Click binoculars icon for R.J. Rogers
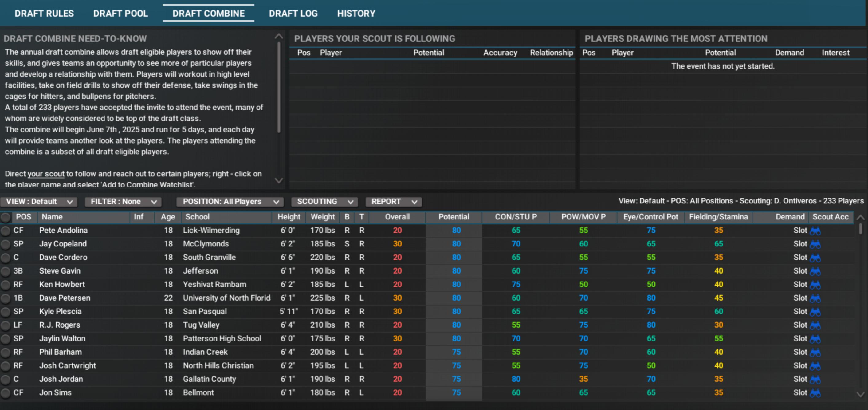 pos(815,325)
